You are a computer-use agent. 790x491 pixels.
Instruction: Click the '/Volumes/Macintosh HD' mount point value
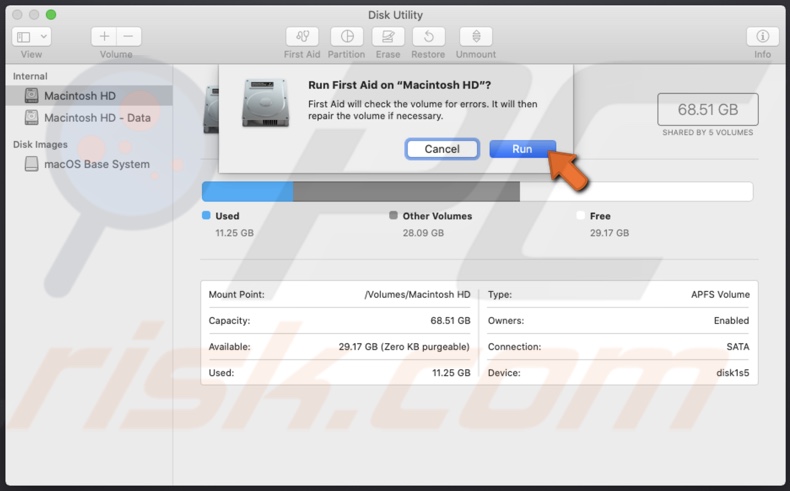pyautogui.click(x=417, y=295)
